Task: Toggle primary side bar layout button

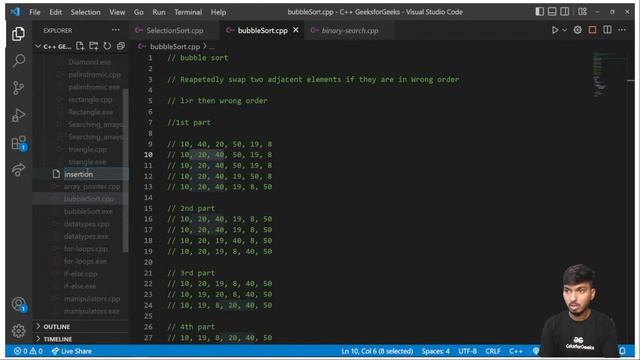Action: 540,11
